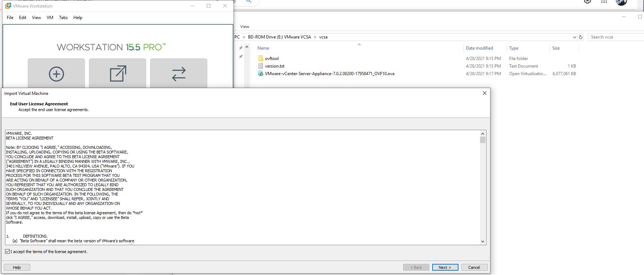Expand the chevron after PC breadcrumb

click(x=244, y=37)
